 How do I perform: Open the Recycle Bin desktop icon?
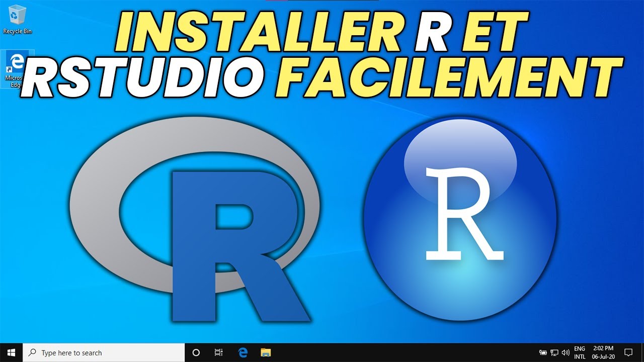click(17, 19)
